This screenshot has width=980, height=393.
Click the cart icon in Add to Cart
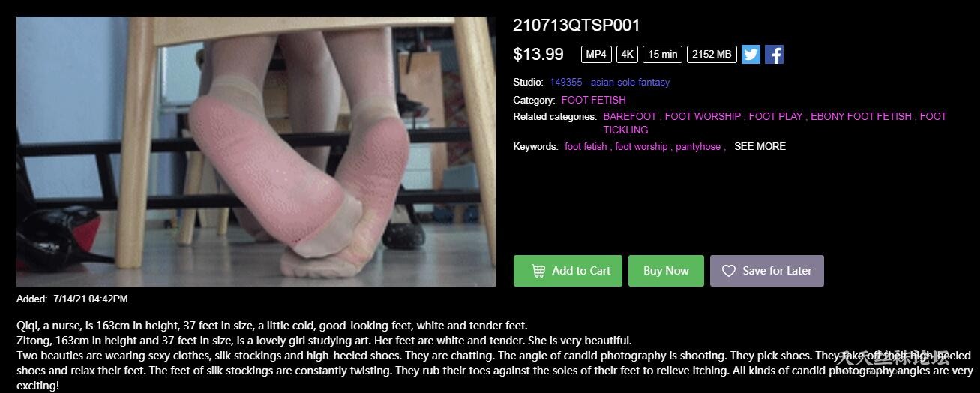pyautogui.click(x=538, y=271)
